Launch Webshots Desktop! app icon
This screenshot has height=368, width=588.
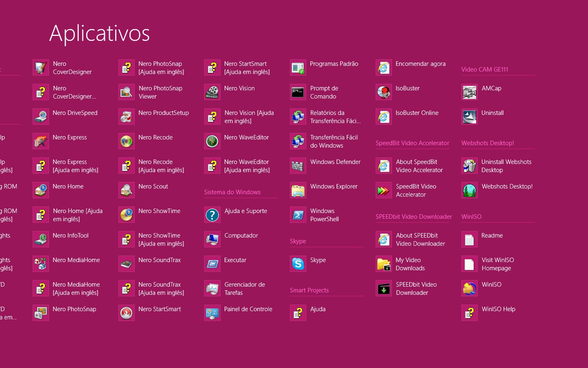pyautogui.click(x=470, y=191)
